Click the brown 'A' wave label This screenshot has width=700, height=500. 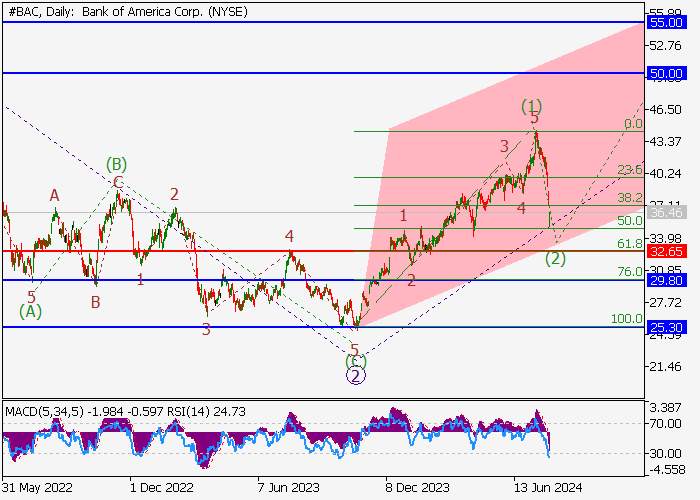tap(54, 196)
